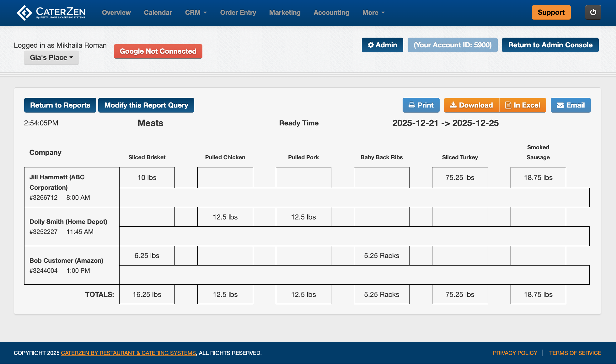Select Jill Hammett's Sliced Brisket cell
This screenshot has height=364, width=616.
147,178
